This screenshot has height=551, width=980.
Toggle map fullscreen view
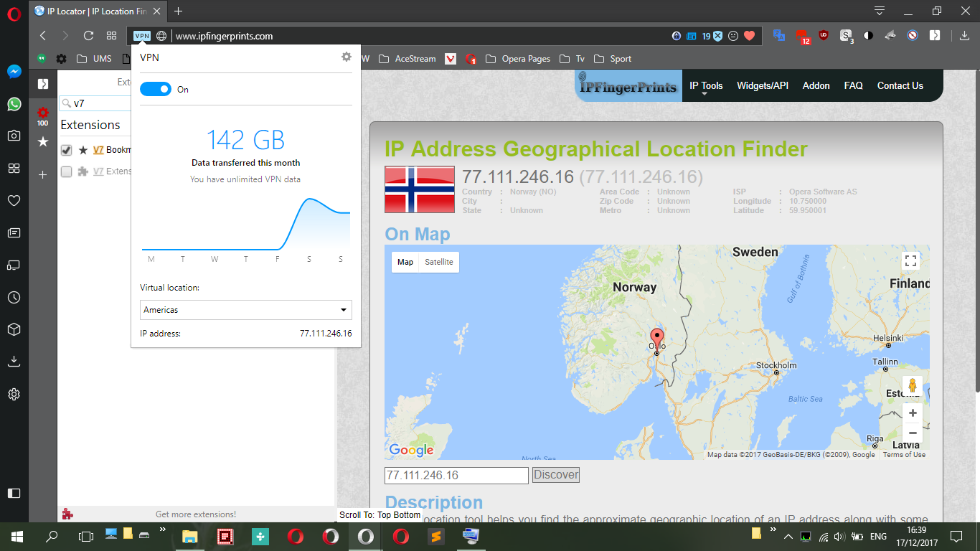pyautogui.click(x=911, y=261)
